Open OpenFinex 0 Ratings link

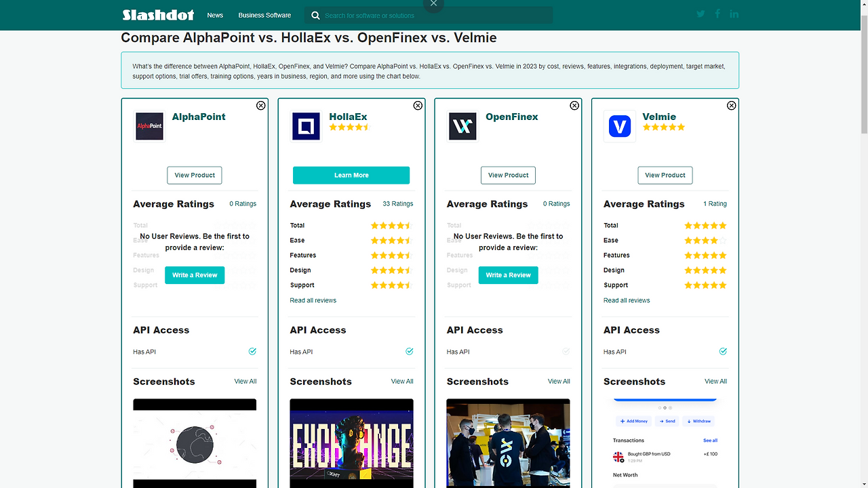click(556, 203)
